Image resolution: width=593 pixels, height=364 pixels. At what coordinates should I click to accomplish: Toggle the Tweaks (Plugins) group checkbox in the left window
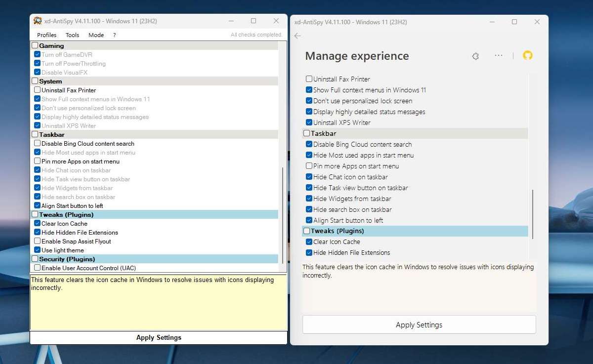tap(35, 214)
